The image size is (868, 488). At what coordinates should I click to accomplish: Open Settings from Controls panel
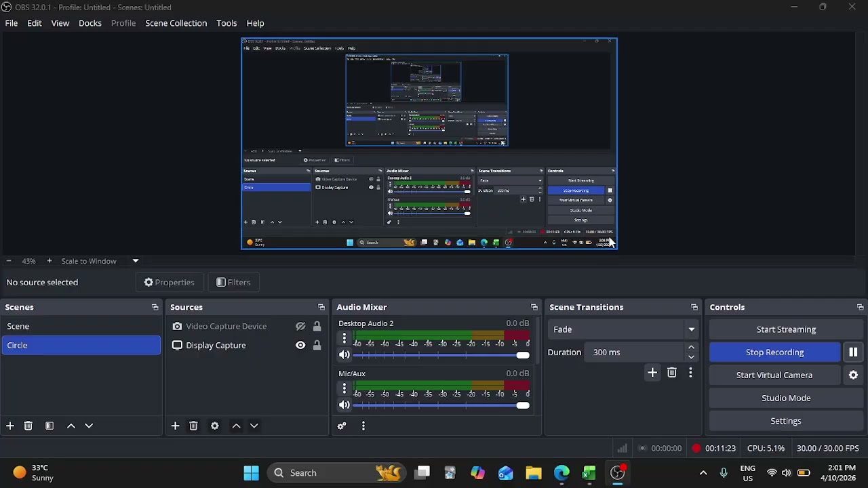click(x=786, y=421)
